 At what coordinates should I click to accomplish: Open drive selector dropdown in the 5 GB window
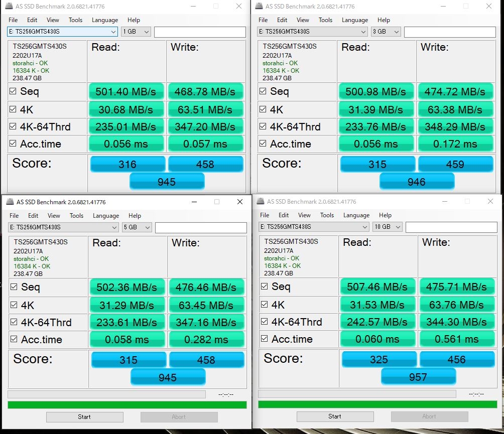(x=63, y=227)
